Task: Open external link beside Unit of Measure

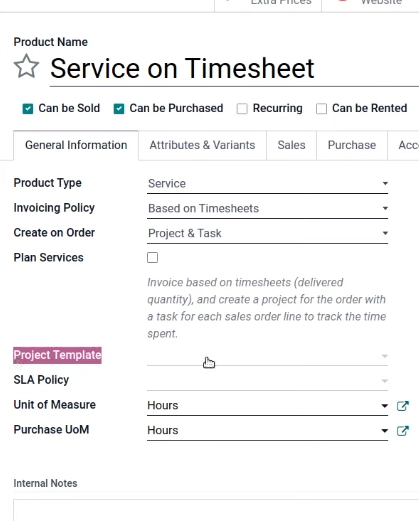Action: coord(403,406)
